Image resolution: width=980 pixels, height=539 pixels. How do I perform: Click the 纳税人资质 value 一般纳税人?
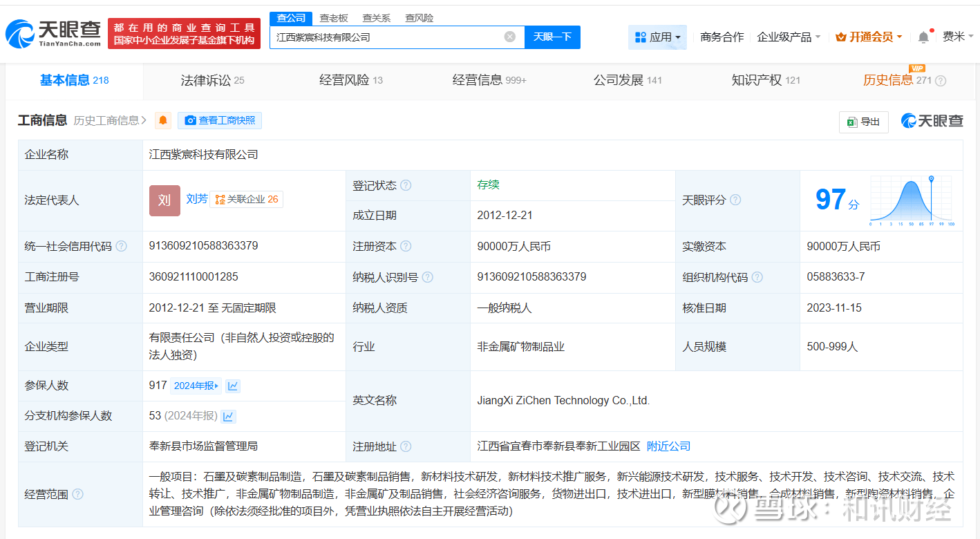505,308
